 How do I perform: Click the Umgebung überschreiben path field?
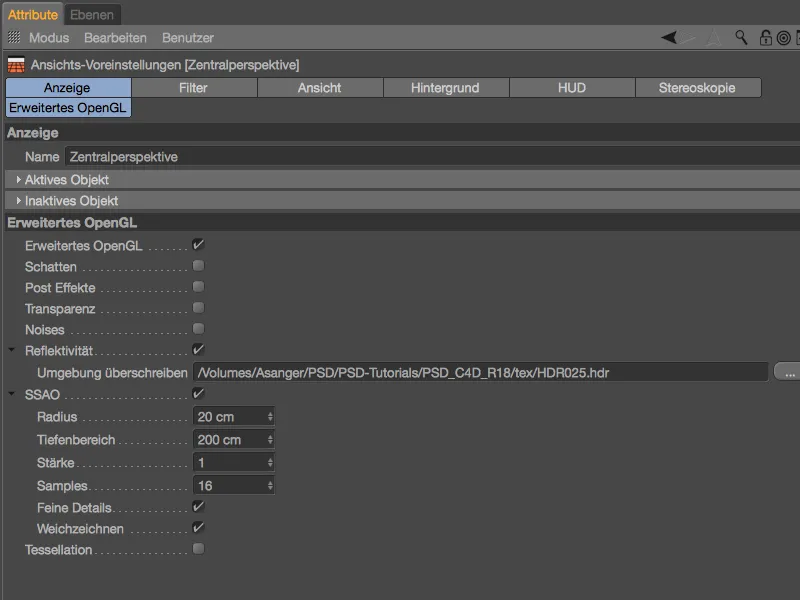(481, 372)
